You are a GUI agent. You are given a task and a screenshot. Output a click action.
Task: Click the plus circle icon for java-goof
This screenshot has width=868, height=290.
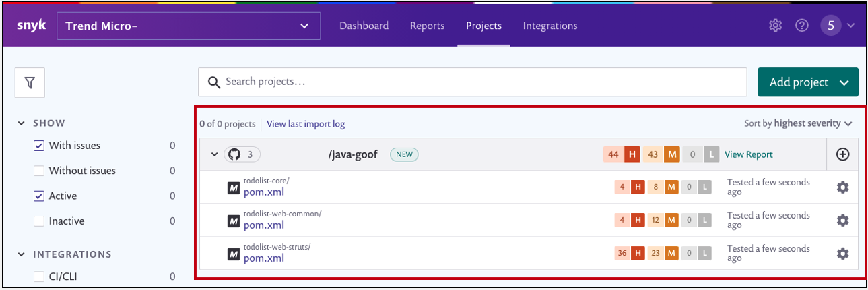click(842, 154)
